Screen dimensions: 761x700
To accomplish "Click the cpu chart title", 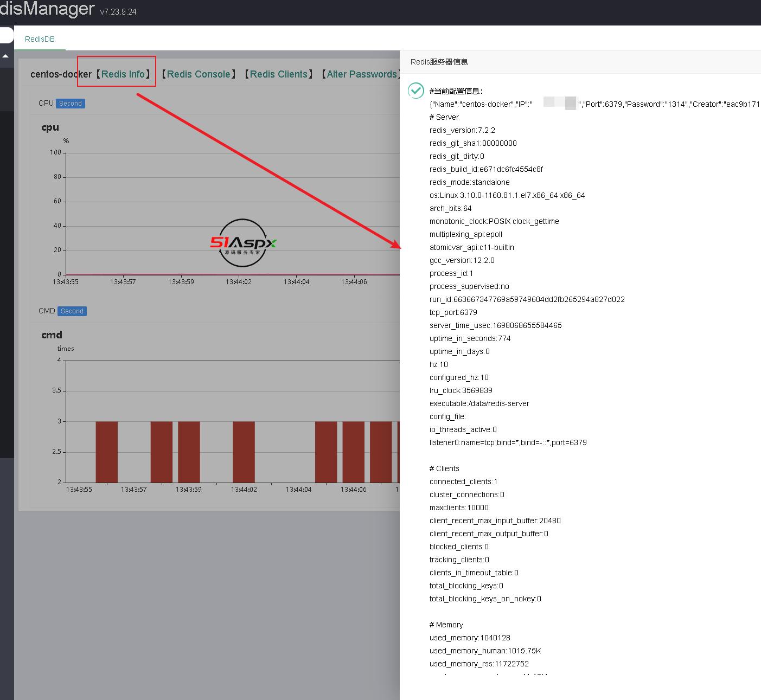I will (50, 128).
